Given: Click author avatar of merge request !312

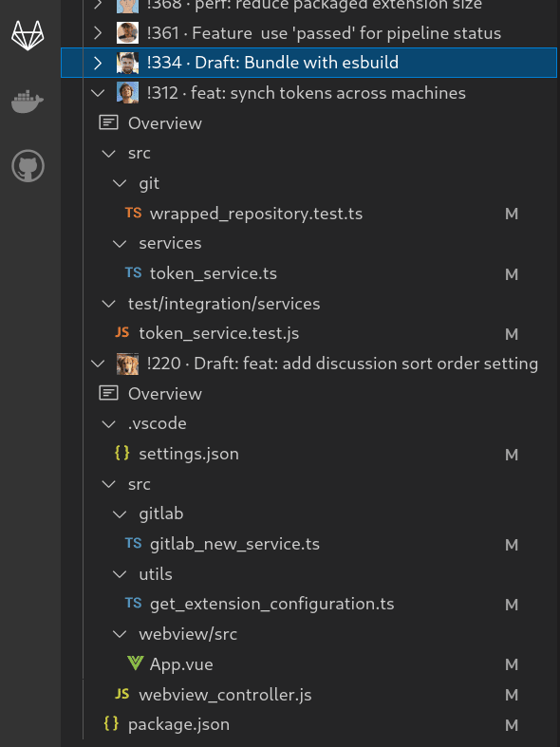Looking at the screenshot, I should (127, 93).
